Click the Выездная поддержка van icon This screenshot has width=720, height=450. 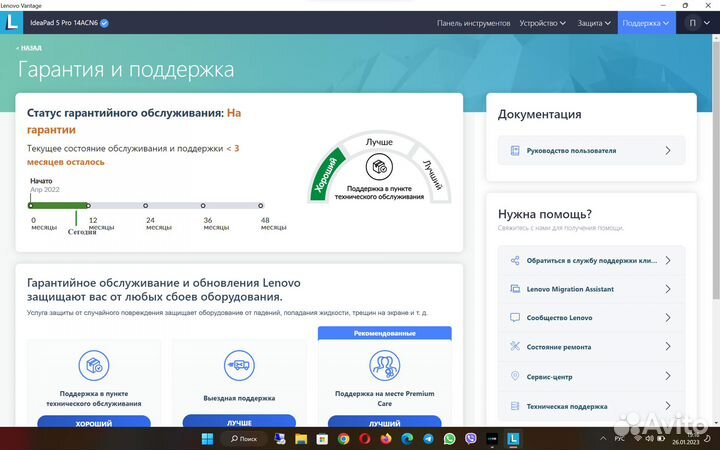(x=239, y=366)
